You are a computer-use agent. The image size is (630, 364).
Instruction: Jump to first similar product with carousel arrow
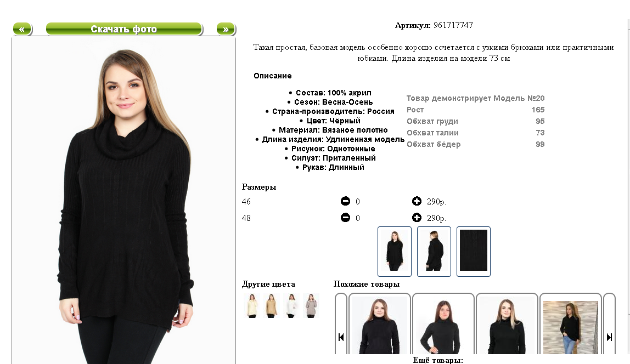341,323
